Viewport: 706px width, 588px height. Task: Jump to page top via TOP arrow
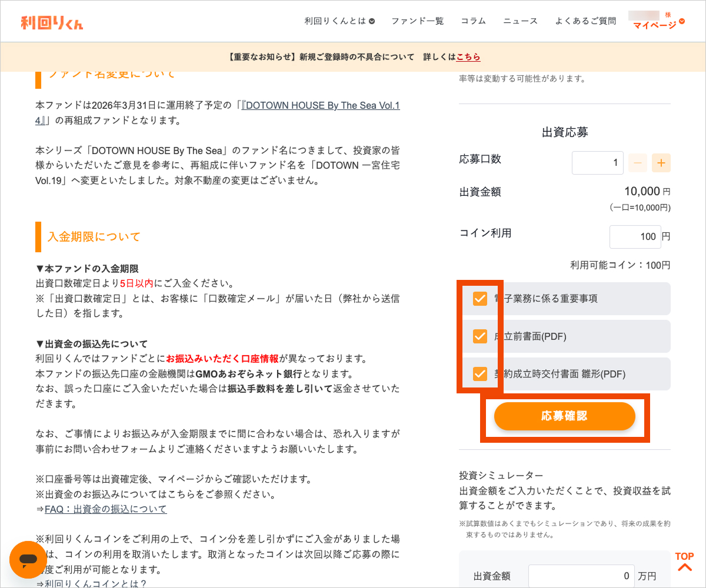(684, 562)
